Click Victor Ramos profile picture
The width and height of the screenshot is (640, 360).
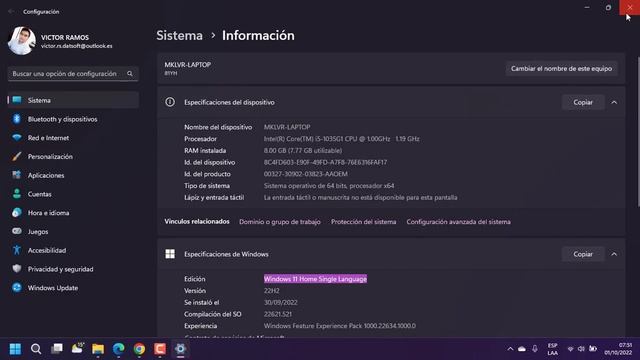point(22,41)
